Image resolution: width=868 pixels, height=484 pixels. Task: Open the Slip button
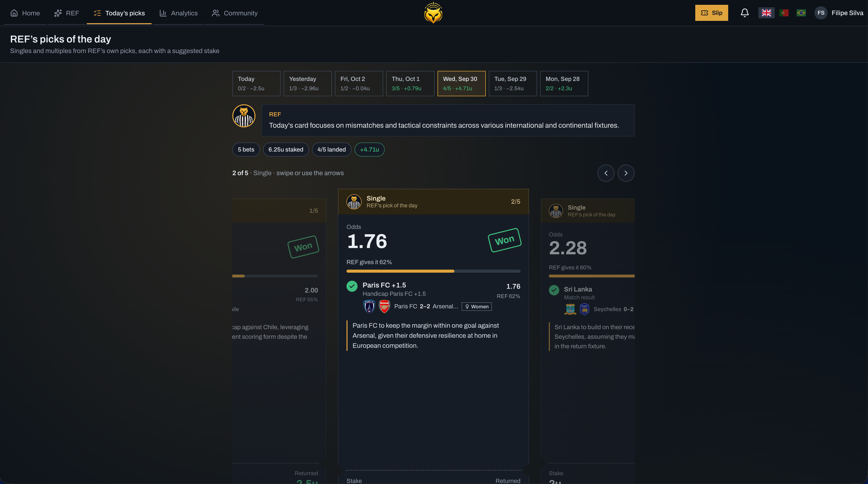pyautogui.click(x=711, y=13)
